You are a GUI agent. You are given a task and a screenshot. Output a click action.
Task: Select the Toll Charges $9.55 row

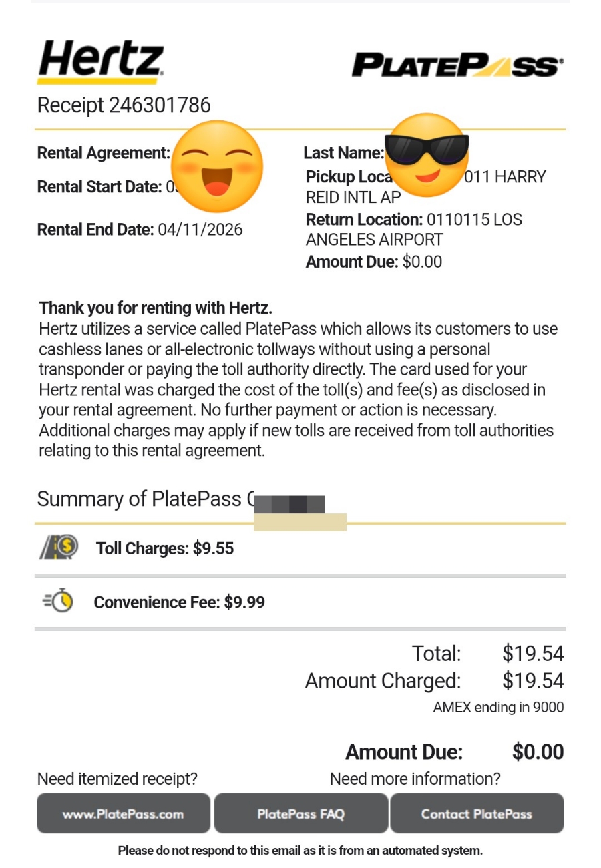pyautogui.click(x=300, y=549)
